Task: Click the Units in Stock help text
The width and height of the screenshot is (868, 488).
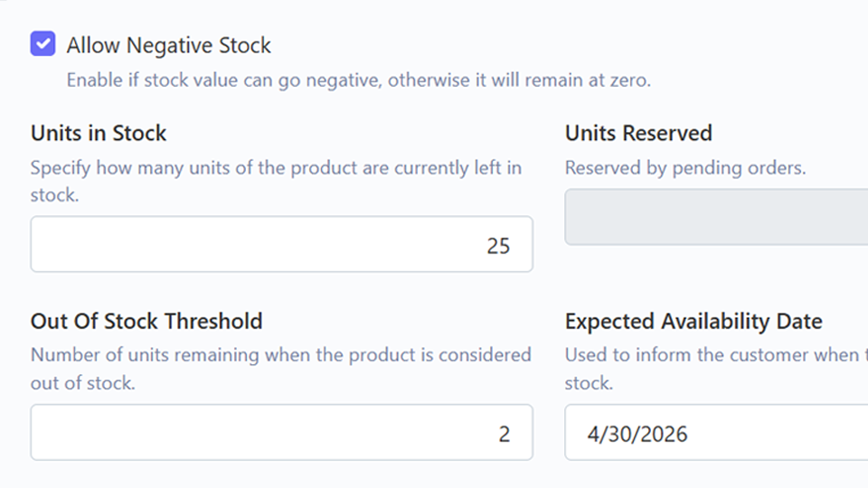Action: click(276, 168)
